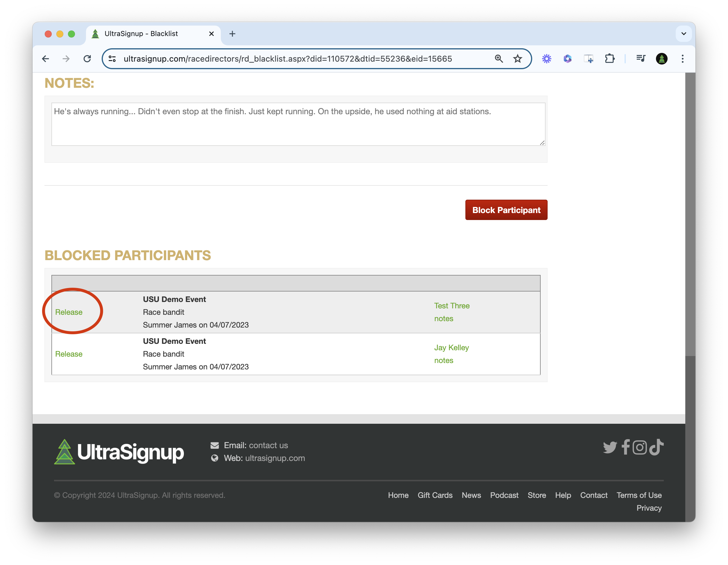Image resolution: width=728 pixels, height=565 pixels.
Task: Click the UltraSignup tree logo in footer
Action: coord(64,453)
